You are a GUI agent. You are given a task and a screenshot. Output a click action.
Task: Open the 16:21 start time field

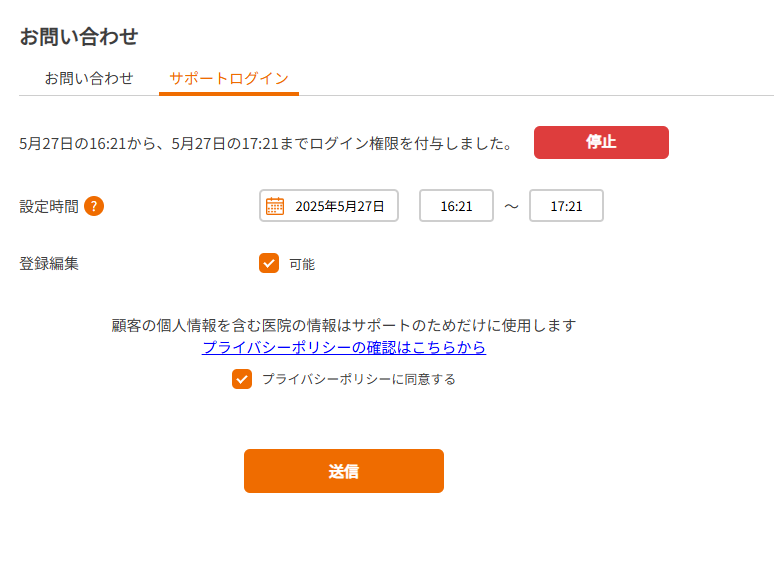coord(457,206)
